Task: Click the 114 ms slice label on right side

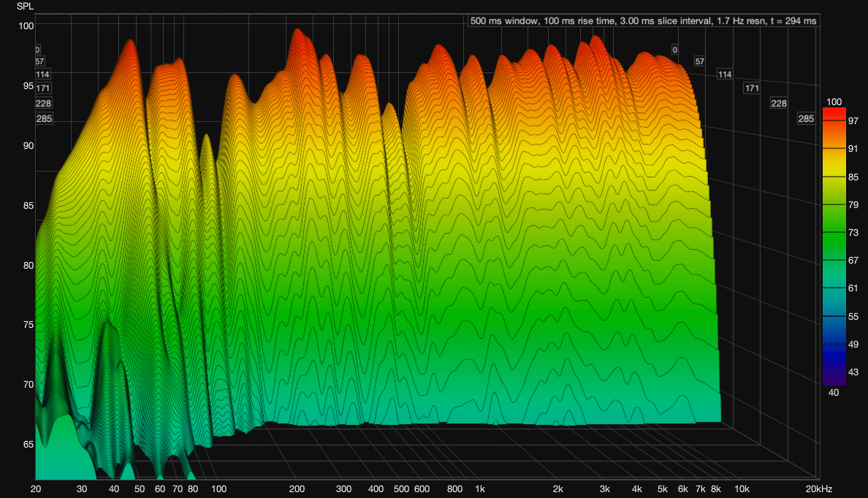Action: point(725,74)
